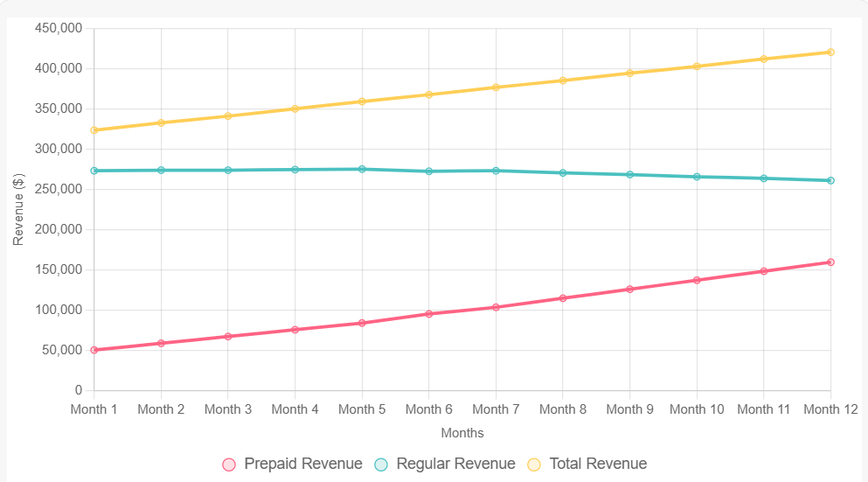Click the yellow Total Revenue legend circle
The image size is (868, 482).
coord(534,465)
